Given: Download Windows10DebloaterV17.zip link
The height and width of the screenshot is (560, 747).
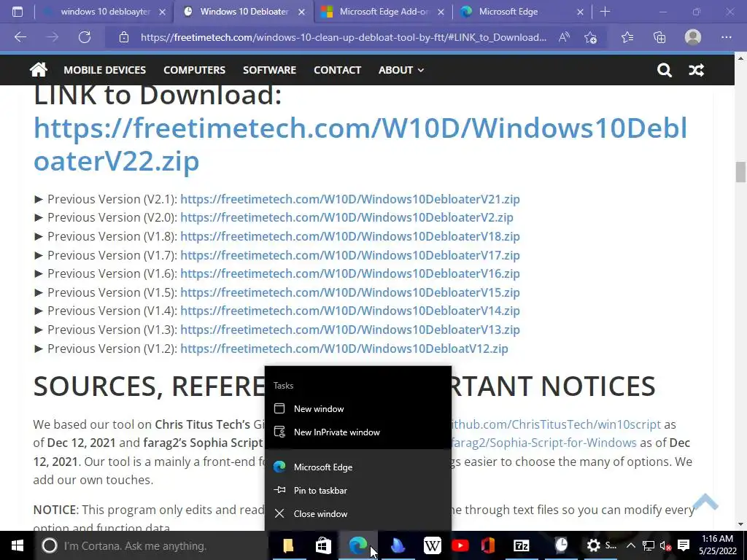Looking at the screenshot, I should 349,255.
